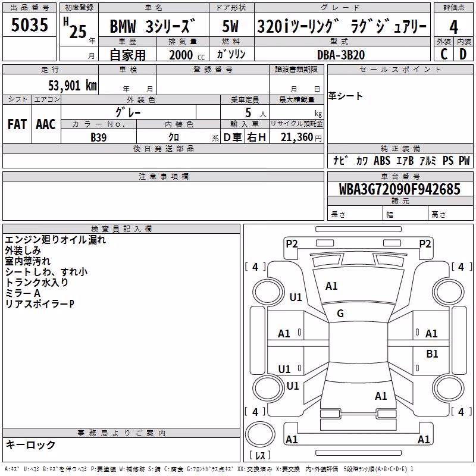The width and height of the screenshot is (476, 476).
Task: Click the 注意事項欄 header
Action: pos(164,176)
